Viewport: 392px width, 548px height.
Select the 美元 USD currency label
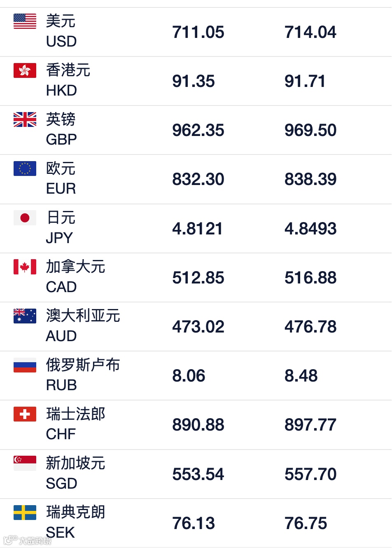[x=60, y=31]
